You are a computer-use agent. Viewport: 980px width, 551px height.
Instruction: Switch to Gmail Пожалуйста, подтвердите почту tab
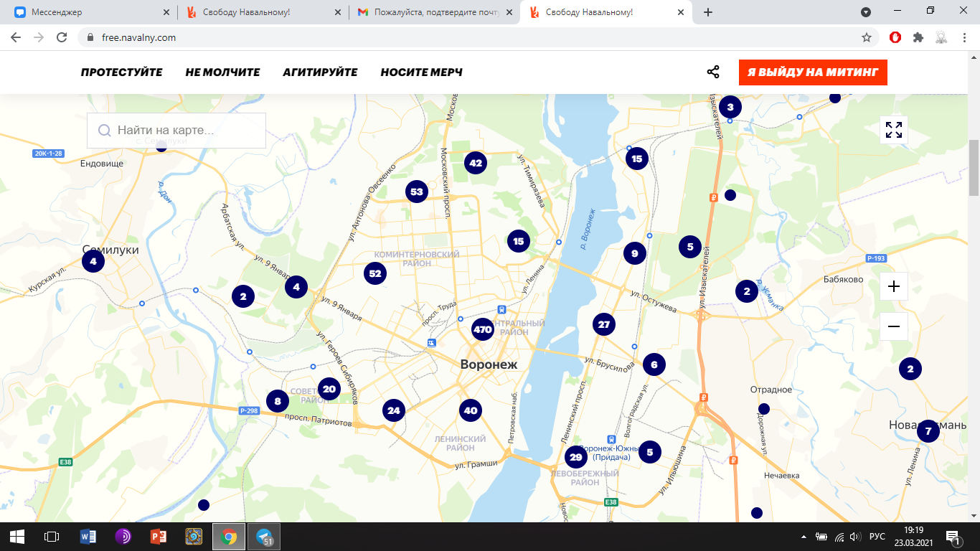click(435, 12)
